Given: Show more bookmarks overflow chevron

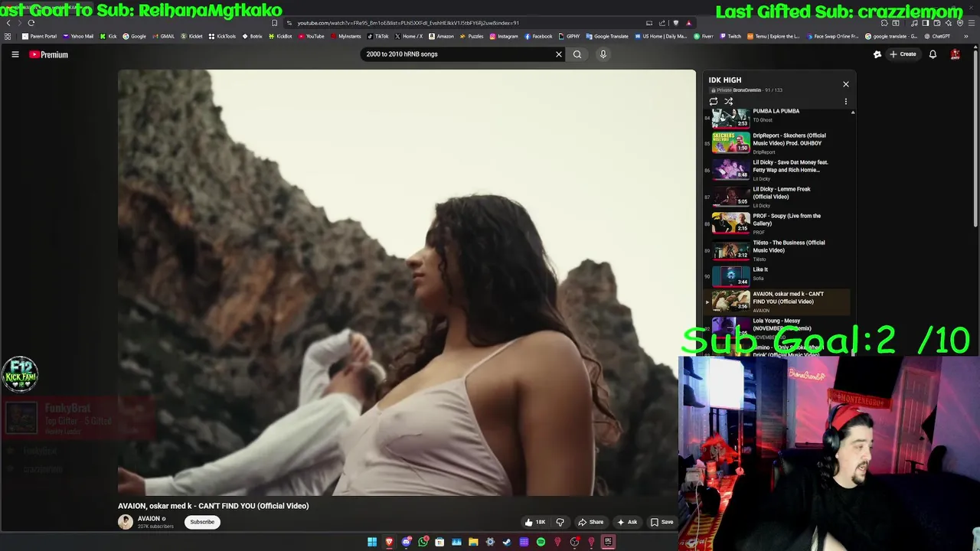Looking at the screenshot, I should coord(966,36).
